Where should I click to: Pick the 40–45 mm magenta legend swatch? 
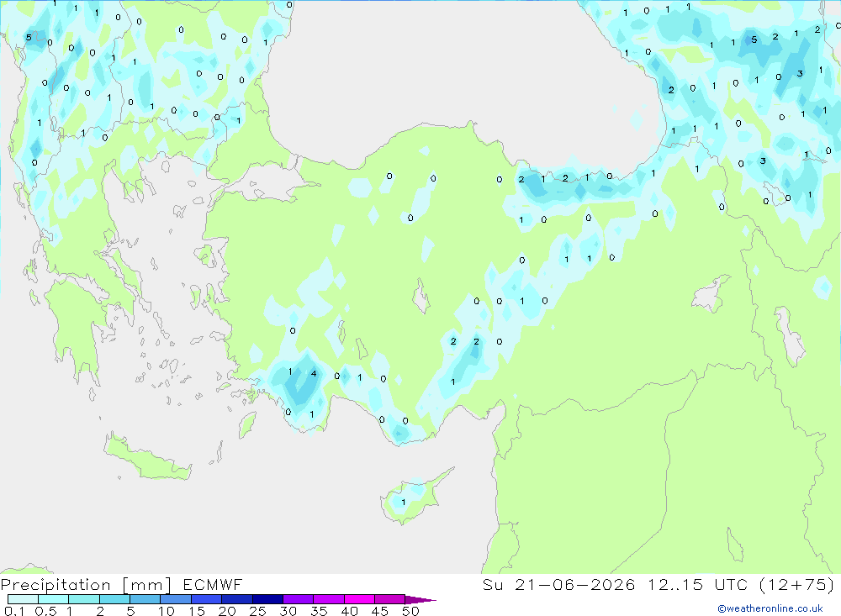pyautogui.click(x=359, y=599)
